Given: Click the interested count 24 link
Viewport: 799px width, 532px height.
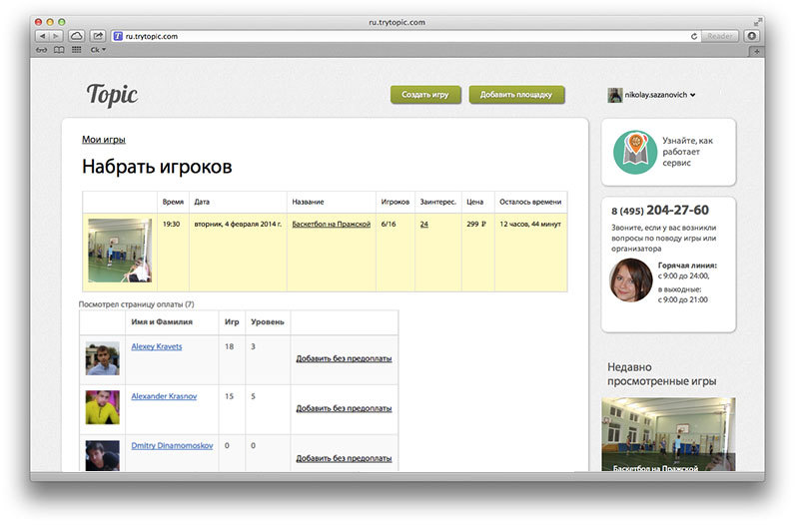Looking at the screenshot, I should [423, 224].
